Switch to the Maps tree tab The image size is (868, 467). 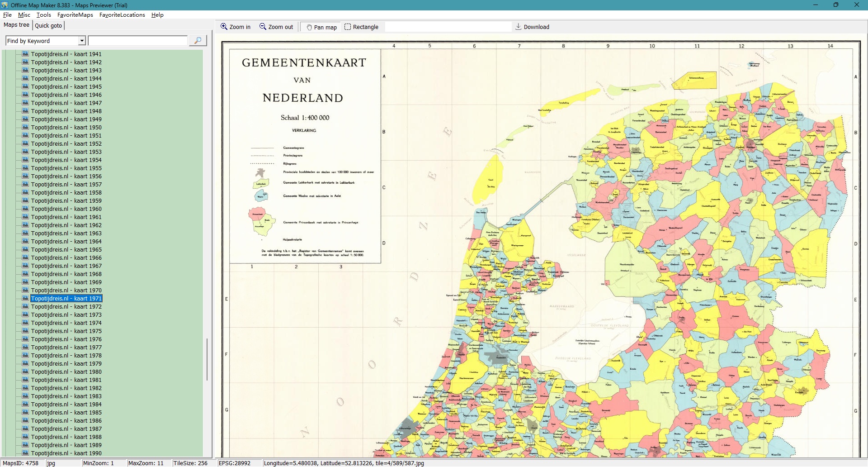pyautogui.click(x=16, y=25)
